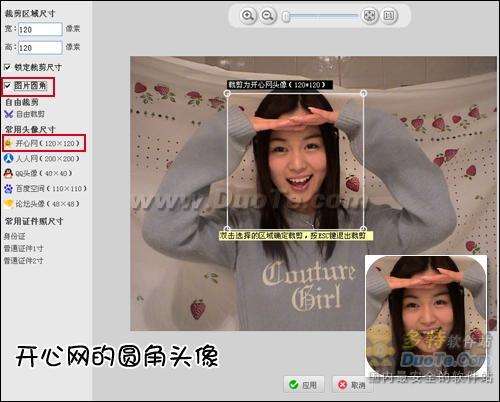Click the QQ penguin icon
Screen dimensions: 500x402
[8, 173]
